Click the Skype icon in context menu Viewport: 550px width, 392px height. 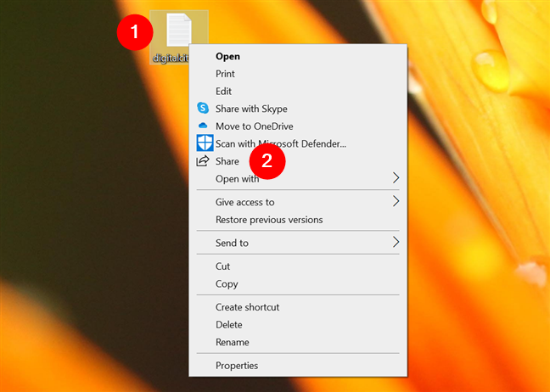[x=203, y=109]
